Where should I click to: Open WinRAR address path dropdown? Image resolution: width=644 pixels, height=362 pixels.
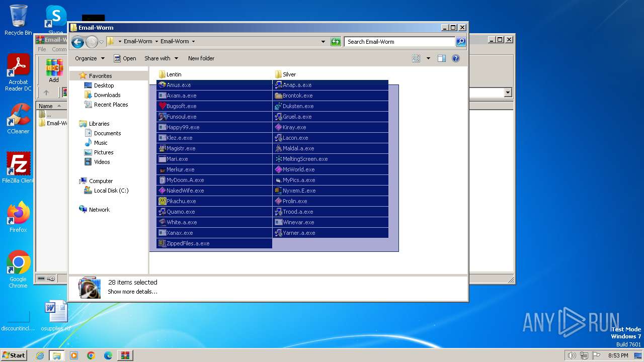click(x=508, y=93)
